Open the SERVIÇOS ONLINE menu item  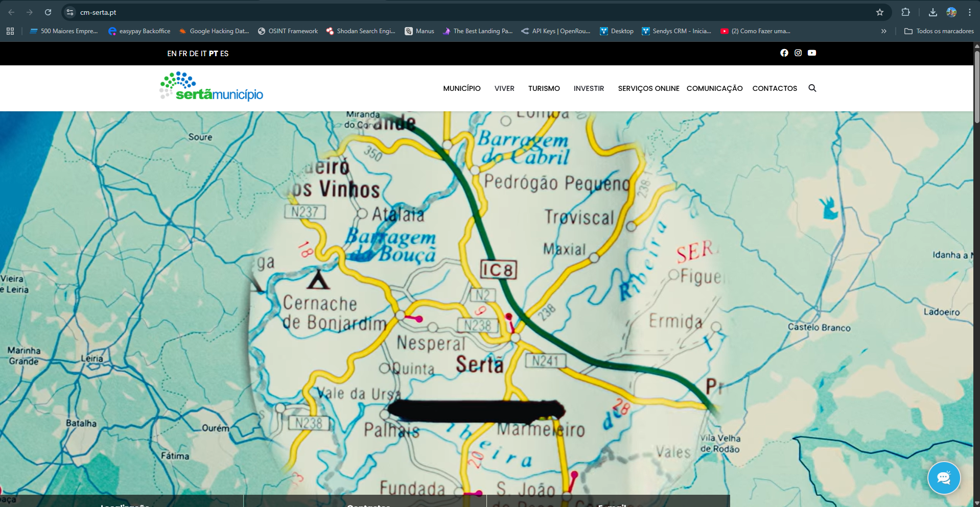pyautogui.click(x=648, y=88)
